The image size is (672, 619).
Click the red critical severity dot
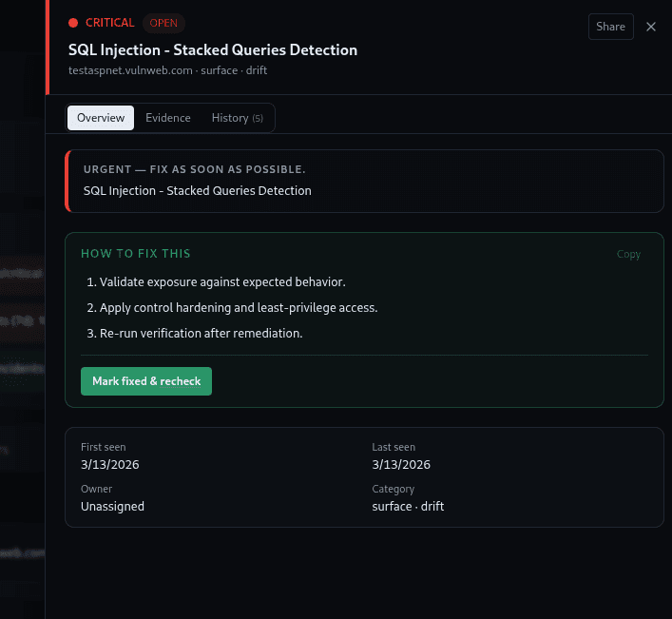coord(73,23)
